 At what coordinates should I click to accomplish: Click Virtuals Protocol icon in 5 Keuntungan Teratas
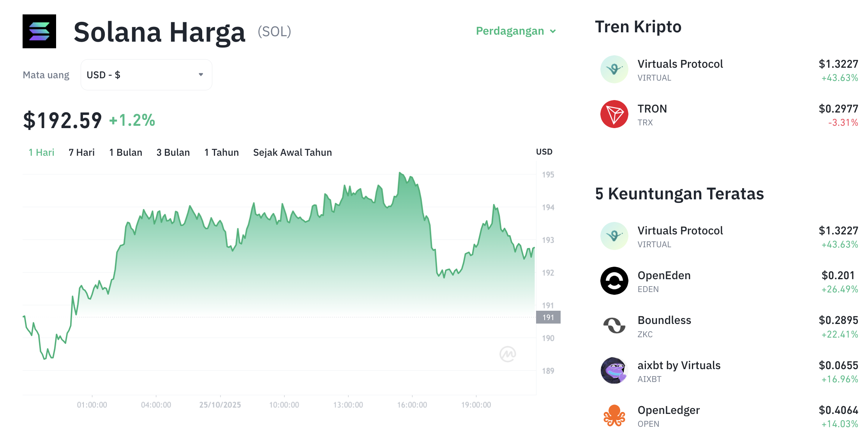(x=614, y=236)
